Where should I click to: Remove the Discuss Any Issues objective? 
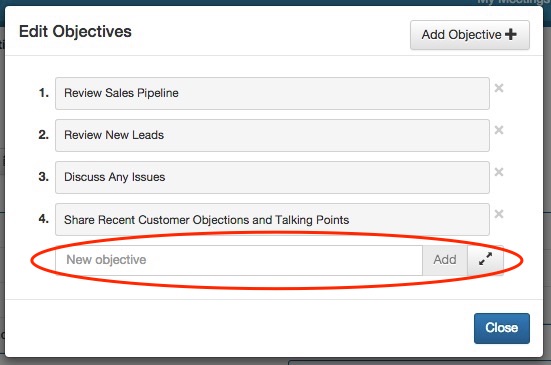pyautogui.click(x=499, y=172)
